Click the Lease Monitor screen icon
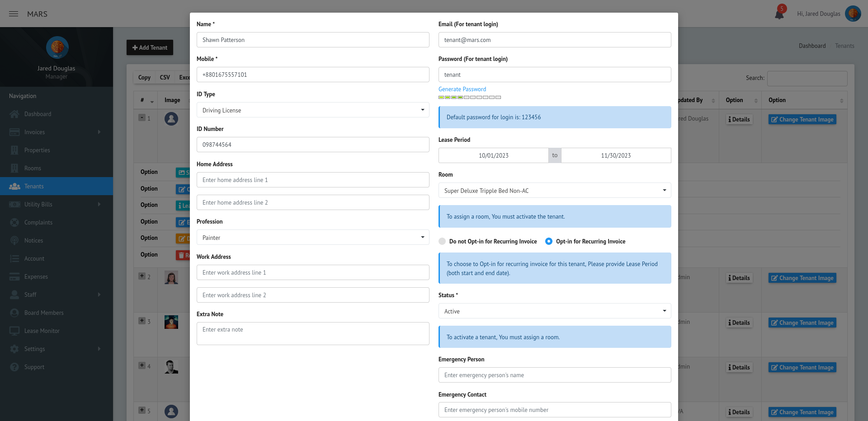Screen dimensions: 868x421 pyautogui.click(x=14, y=331)
